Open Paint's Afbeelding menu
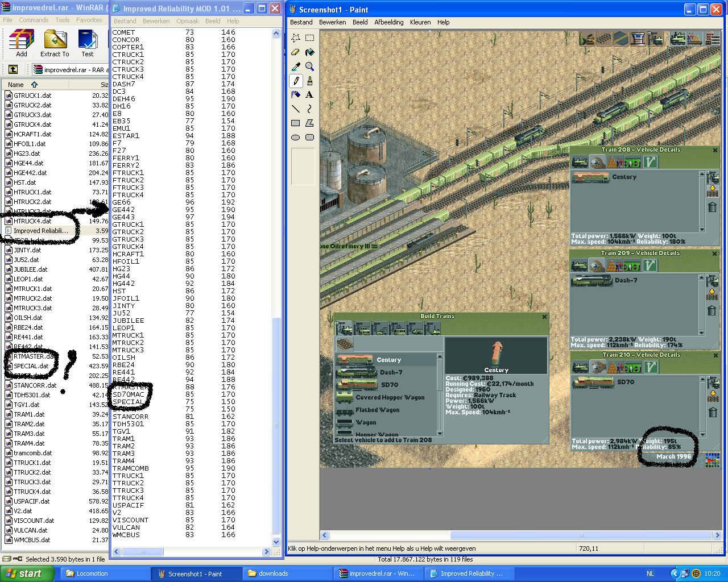 (389, 22)
